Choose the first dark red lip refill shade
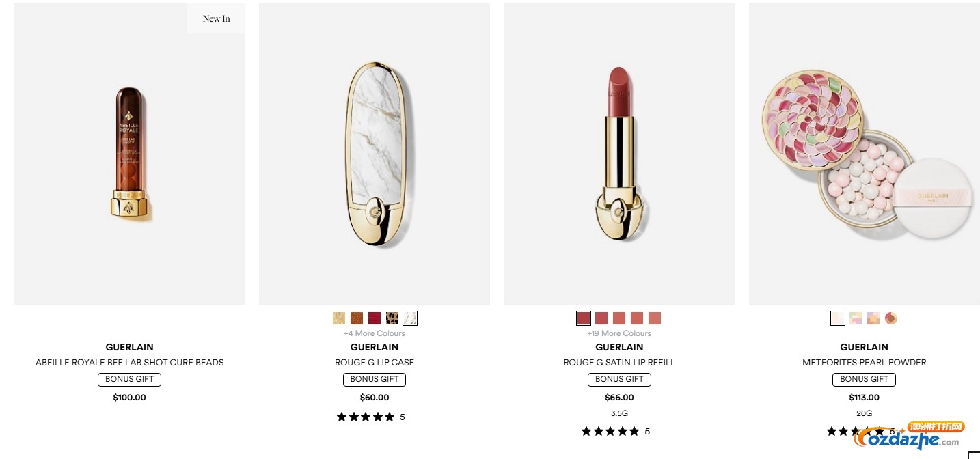The image size is (980, 459). coord(584,318)
